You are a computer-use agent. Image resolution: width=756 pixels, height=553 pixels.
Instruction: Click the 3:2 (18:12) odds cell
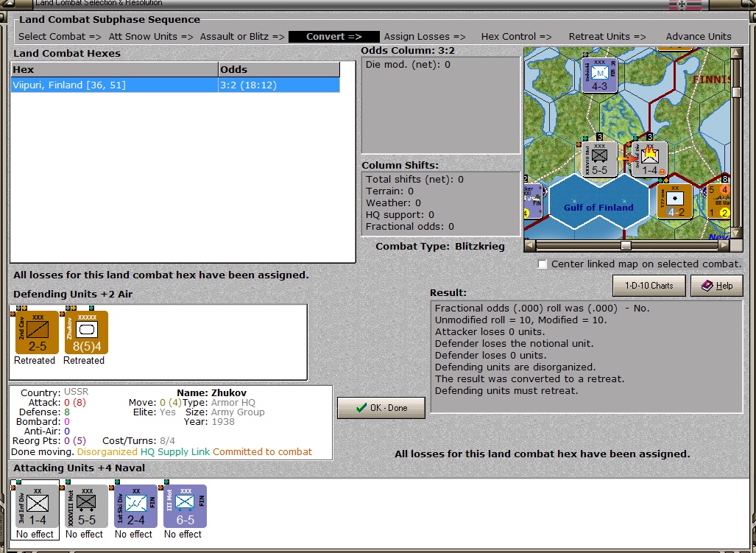pos(279,85)
